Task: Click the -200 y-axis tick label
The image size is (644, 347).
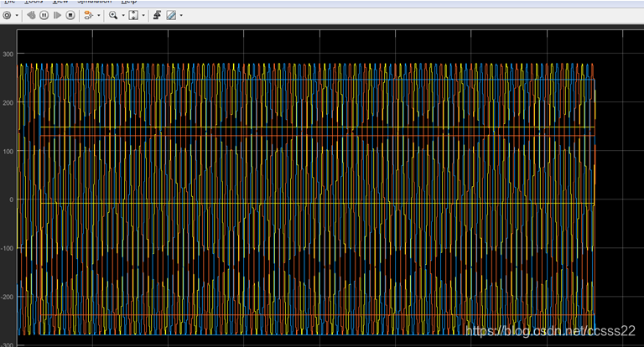Action: (7, 297)
